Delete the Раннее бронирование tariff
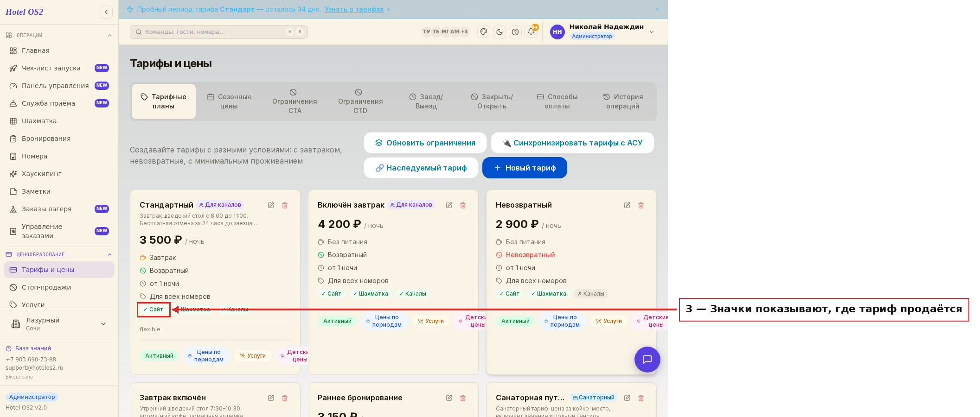 tap(463, 398)
